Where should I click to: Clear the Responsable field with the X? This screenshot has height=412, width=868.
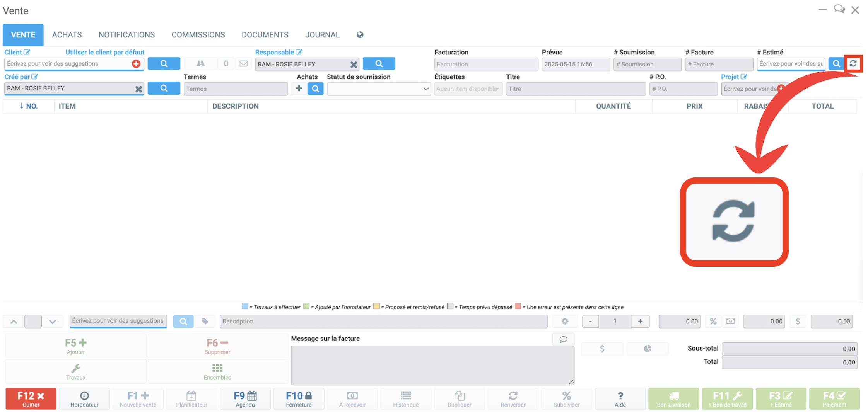coord(354,65)
